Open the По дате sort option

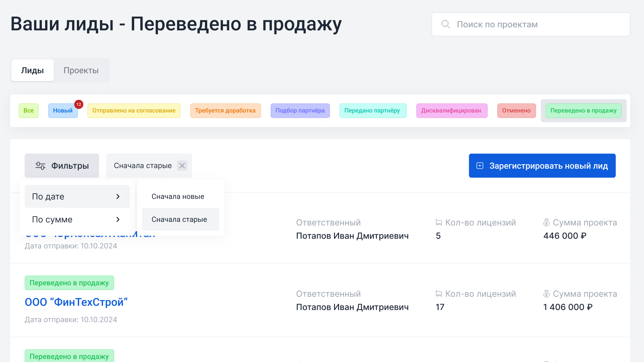point(77,197)
